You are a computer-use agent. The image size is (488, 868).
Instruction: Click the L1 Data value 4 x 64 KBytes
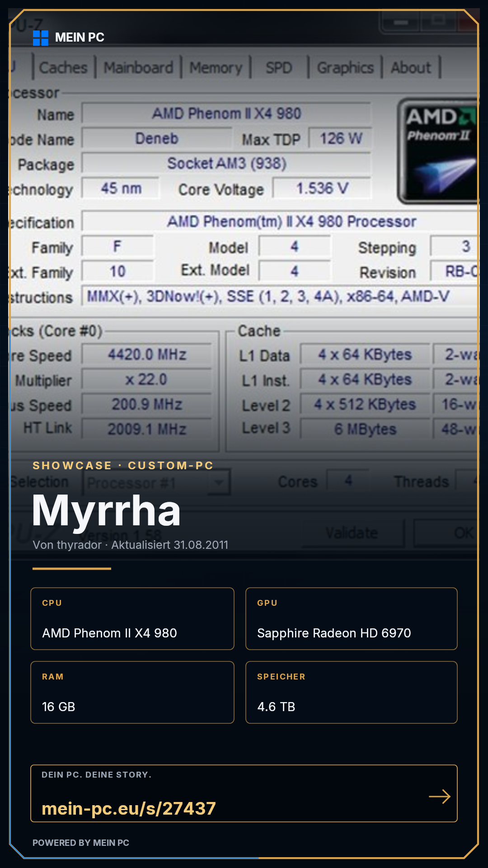tap(365, 354)
